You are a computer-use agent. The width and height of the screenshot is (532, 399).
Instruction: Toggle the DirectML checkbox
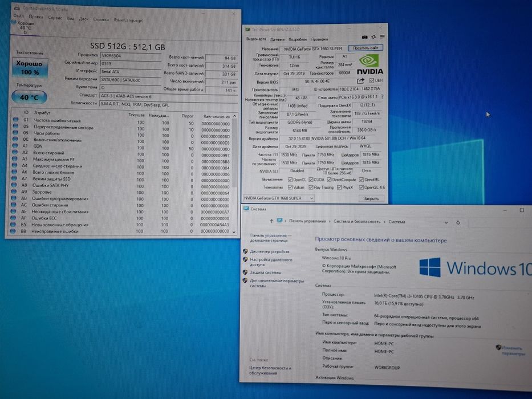coord(362,180)
